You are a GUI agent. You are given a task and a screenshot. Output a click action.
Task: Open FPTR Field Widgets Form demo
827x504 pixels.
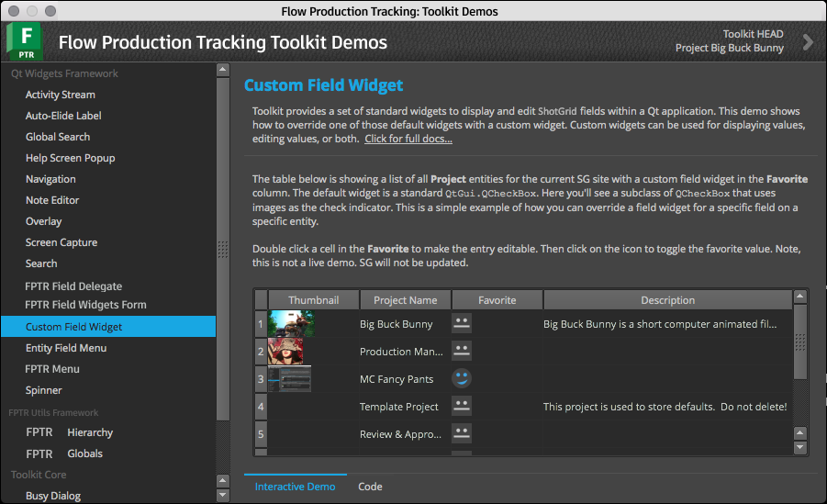[85, 305]
